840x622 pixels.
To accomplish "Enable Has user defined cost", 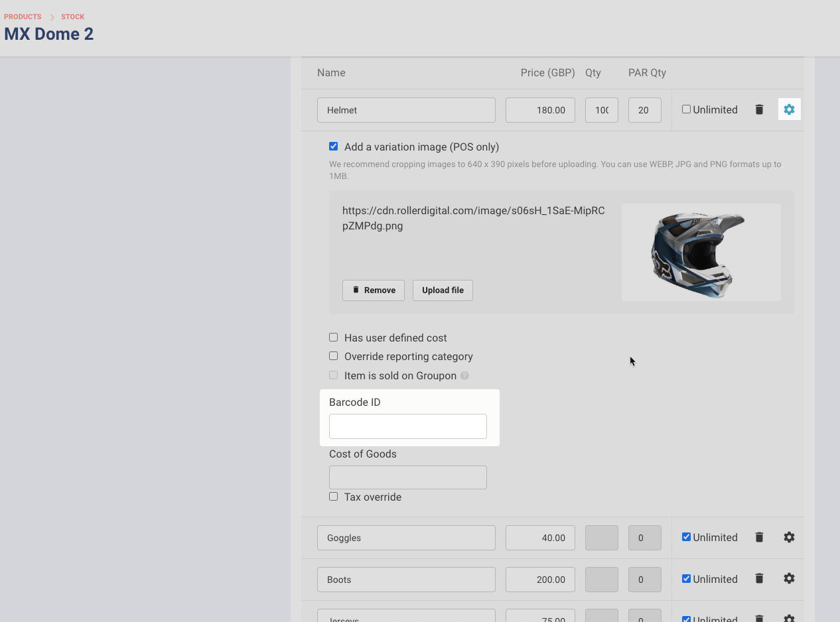I will 334,338.
